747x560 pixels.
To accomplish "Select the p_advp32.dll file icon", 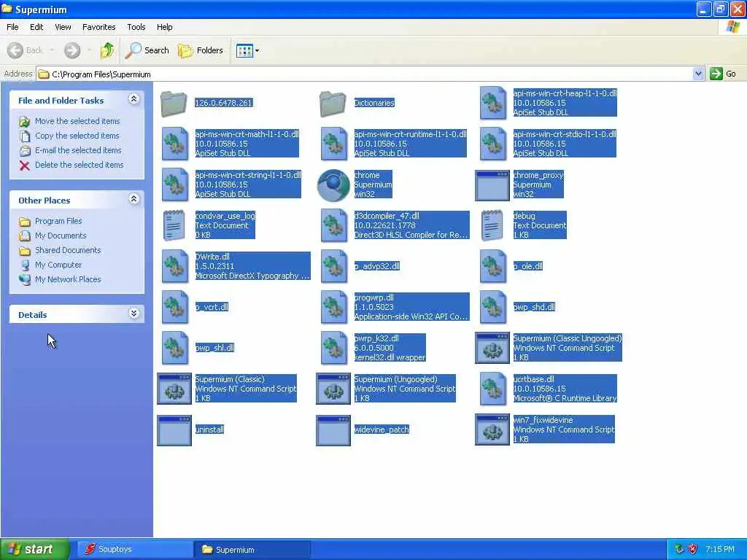I will [x=334, y=266].
